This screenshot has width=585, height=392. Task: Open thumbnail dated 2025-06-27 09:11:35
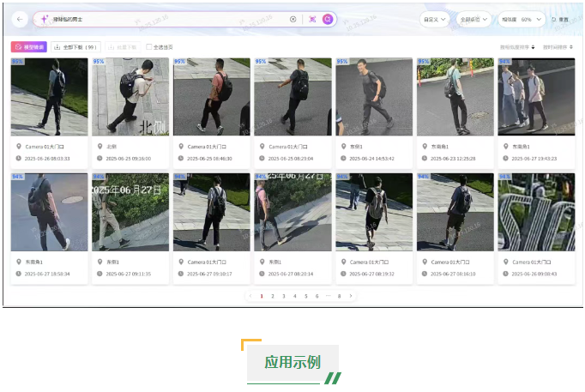pyautogui.click(x=130, y=212)
